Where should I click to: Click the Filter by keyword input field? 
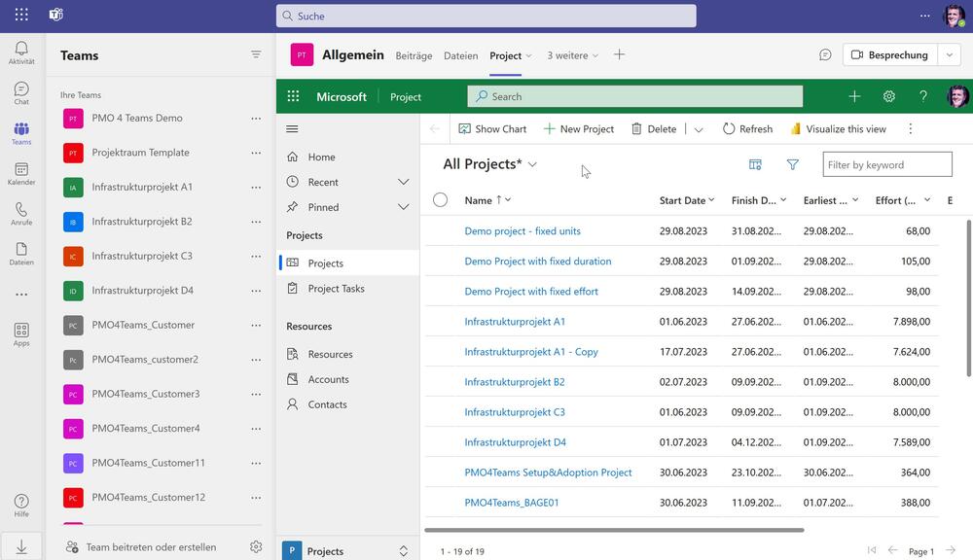[x=886, y=164]
